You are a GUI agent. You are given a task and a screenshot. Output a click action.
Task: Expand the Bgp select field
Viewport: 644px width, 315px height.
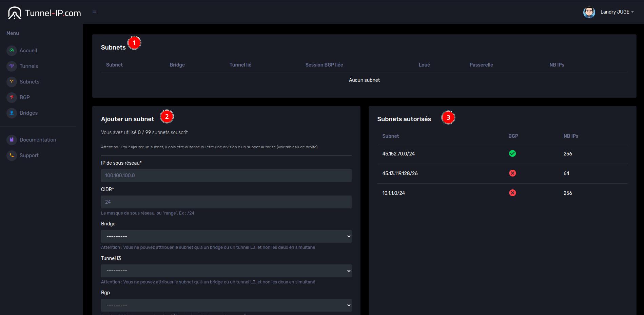click(226, 305)
